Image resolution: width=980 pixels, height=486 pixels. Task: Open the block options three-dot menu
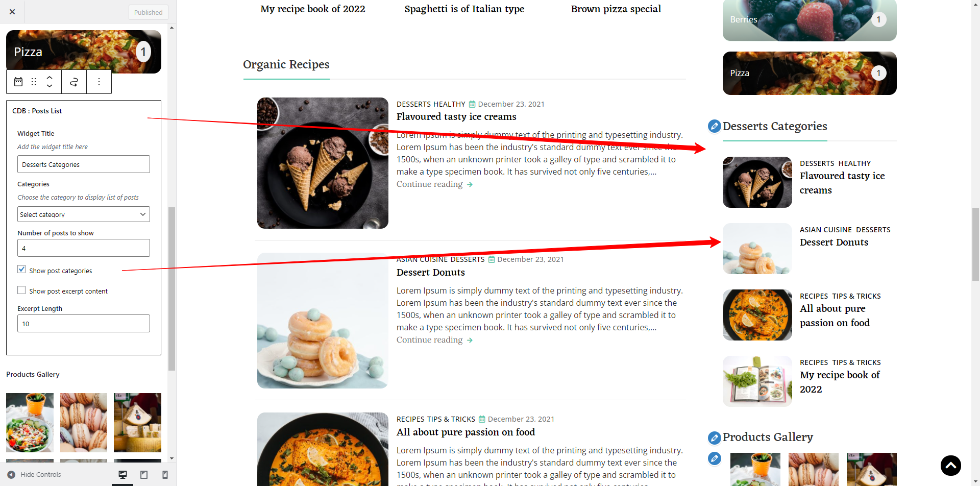coord(99,82)
